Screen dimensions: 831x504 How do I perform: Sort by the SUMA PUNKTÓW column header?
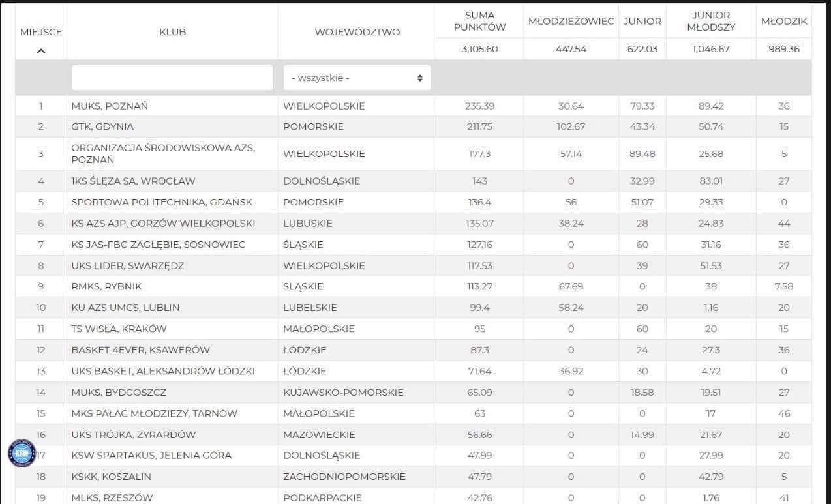[x=479, y=21]
